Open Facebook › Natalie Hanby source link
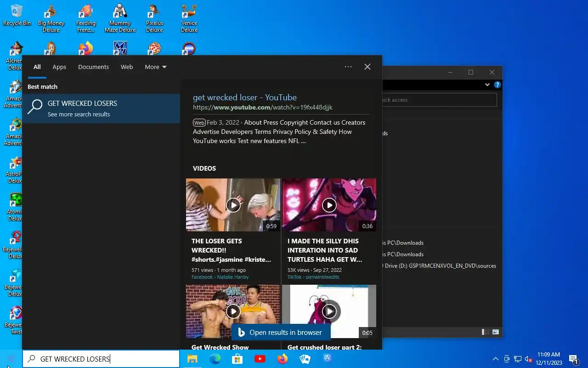Viewport: 588px width, 368px height. [x=220, y=277]
